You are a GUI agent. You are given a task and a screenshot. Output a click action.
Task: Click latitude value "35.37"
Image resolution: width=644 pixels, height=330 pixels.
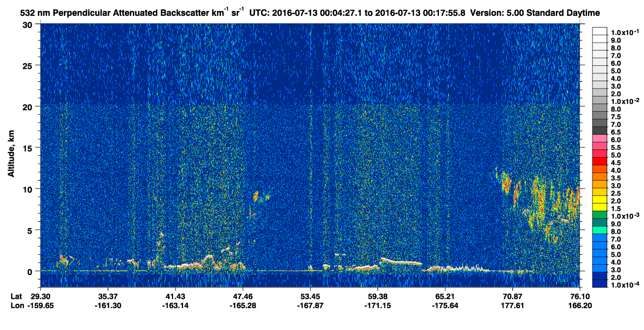pyautogui.click(x=108, y=296)
